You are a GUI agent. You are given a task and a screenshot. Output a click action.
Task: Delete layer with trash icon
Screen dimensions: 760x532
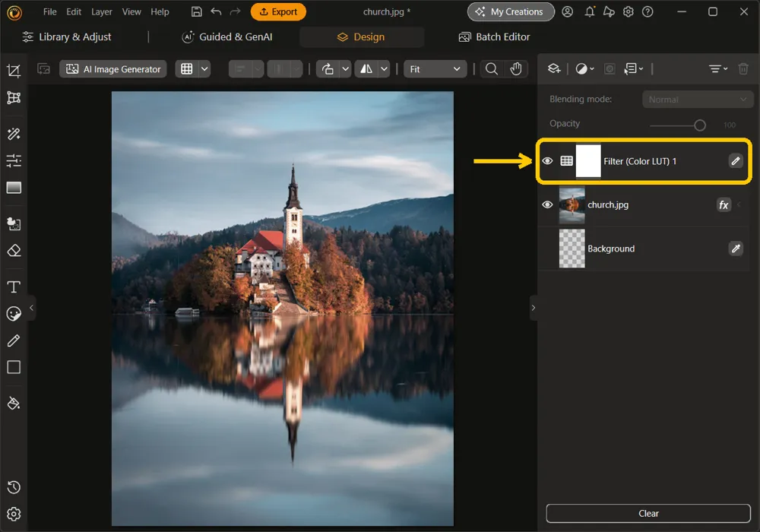[x=743, y=69]
